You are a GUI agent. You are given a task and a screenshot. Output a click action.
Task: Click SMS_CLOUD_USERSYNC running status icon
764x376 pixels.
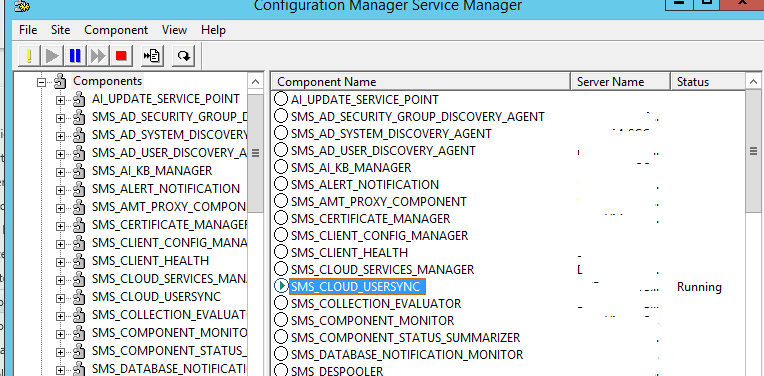coord(281,286)
